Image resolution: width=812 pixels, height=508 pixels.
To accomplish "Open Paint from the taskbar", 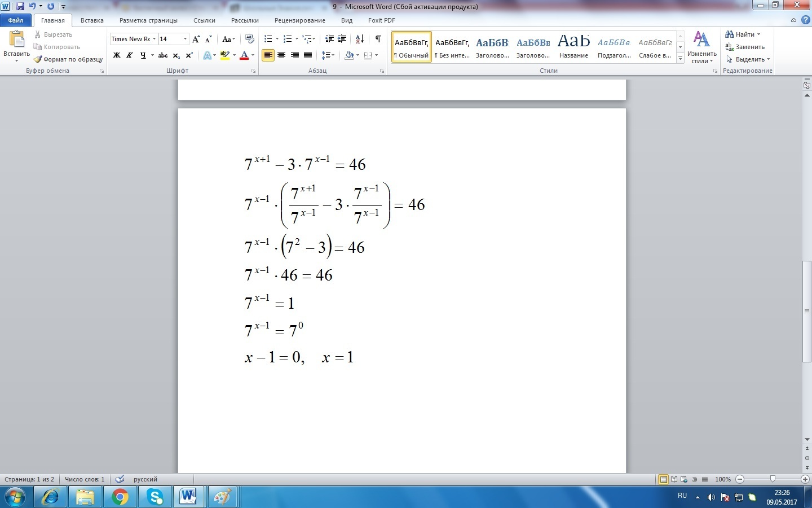I will (x=223, y=497).
